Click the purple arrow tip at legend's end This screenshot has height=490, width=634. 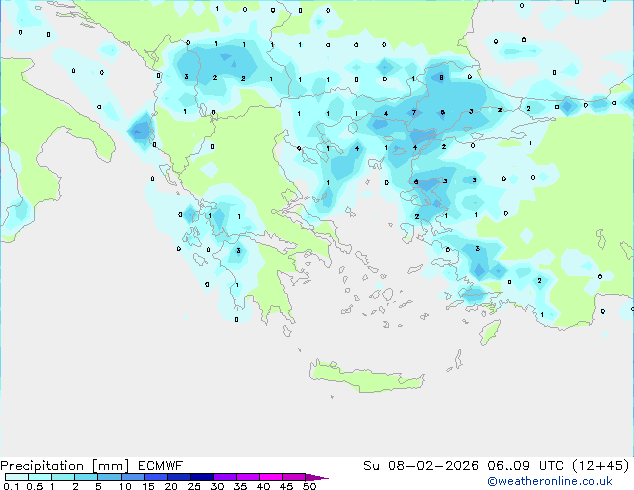tap(317, 477)
